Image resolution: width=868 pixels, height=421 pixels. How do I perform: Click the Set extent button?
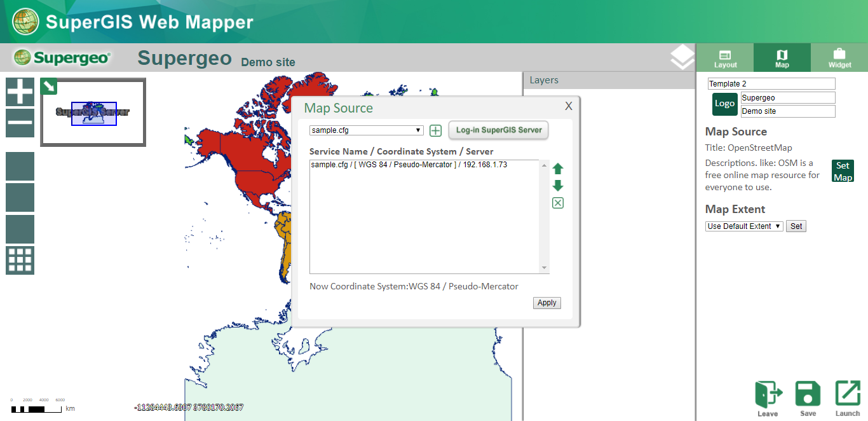[796, 226]
